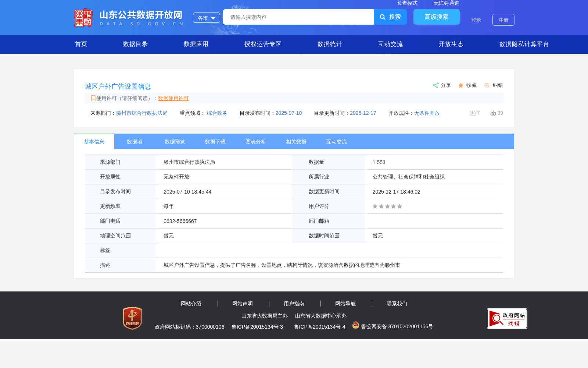
Task: Click the share icon next to 分享
Action: click(x=435, y=85)
